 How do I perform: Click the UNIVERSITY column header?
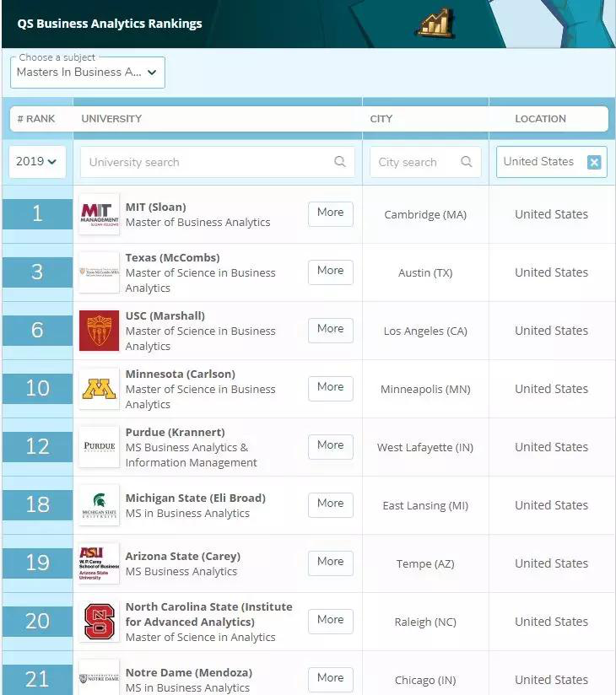[111, 119]
